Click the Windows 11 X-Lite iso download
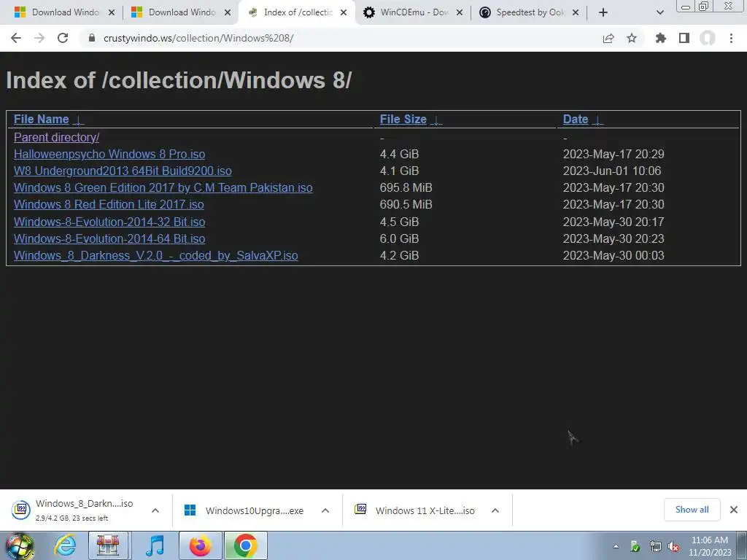Viewport: 747px width, 560px height. 414,510
